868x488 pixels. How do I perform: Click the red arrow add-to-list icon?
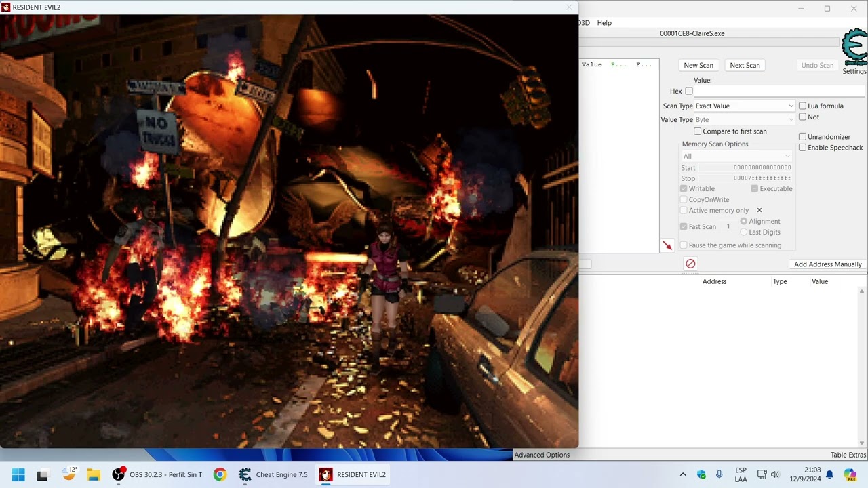[668, 245]
